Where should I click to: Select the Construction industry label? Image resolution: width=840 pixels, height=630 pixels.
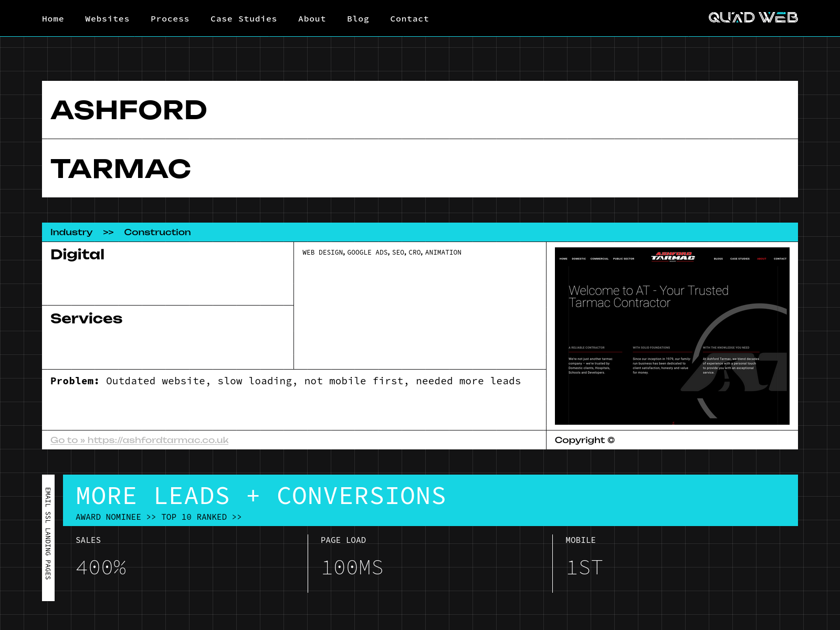click(x=157, y=232)
